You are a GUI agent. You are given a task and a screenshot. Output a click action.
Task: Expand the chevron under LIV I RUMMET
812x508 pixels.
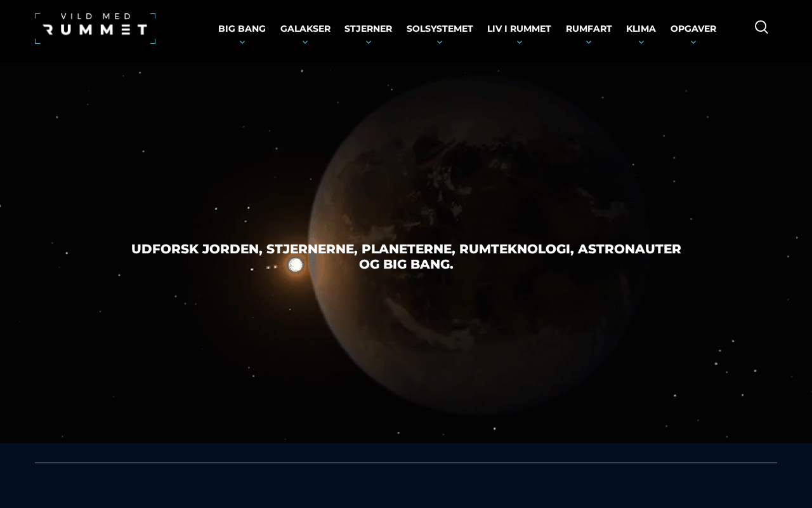click(519, 43)
